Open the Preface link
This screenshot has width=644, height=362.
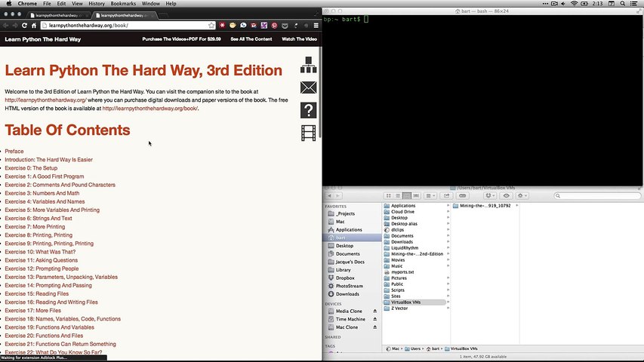pos(14,151)
